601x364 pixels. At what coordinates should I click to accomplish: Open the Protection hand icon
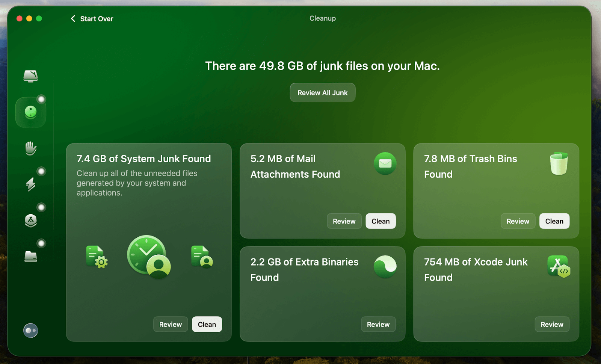click(31, 148)
